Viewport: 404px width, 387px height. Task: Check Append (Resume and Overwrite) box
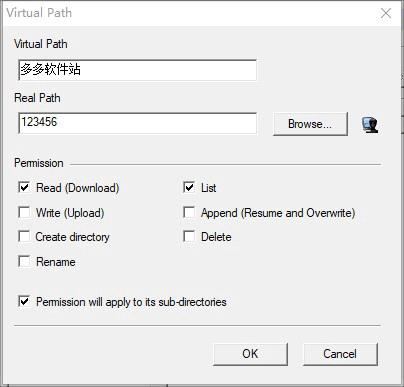click(189, 212)
